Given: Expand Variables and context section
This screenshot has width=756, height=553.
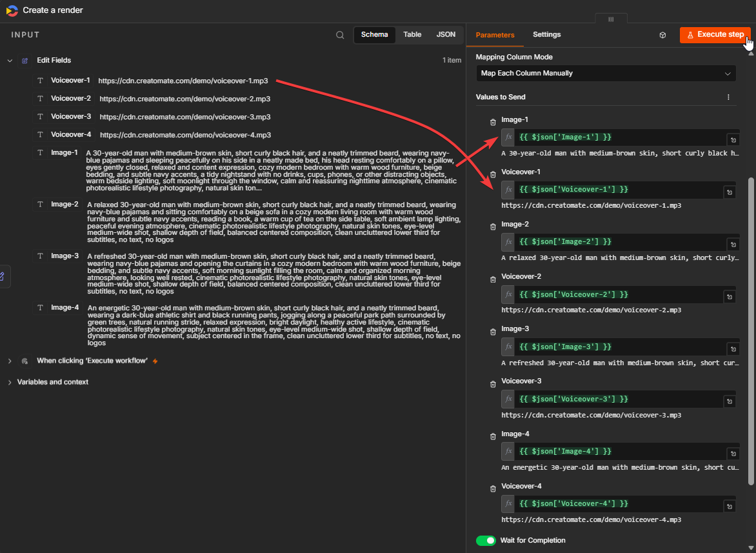Looking at the screenshot, I should (10, 383).
